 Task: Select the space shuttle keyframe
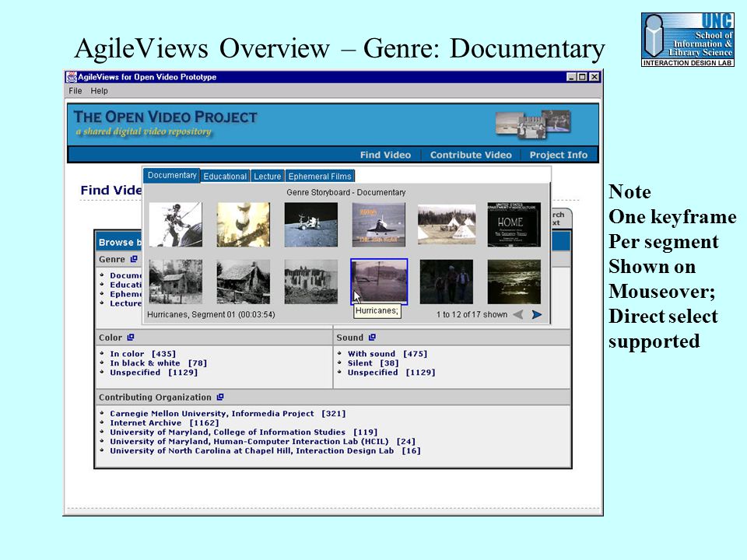coord(379,225)
